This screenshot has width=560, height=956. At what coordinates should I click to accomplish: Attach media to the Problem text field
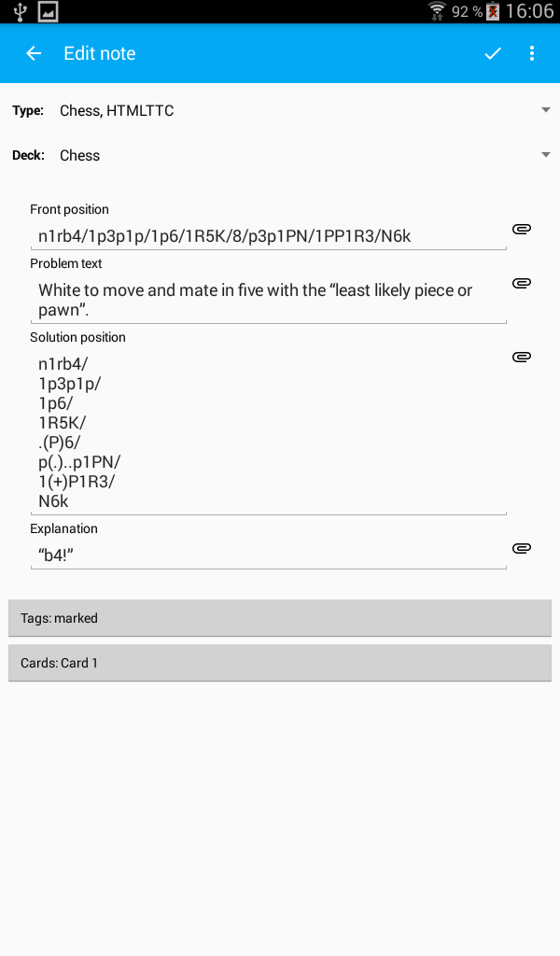tap(522, 282)
